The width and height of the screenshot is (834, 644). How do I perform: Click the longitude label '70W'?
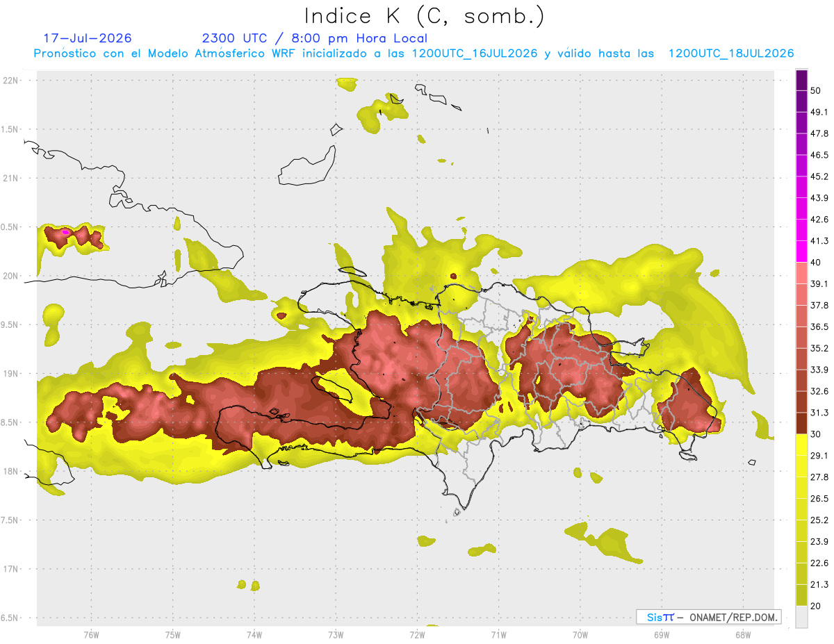[x=580, y=635]
